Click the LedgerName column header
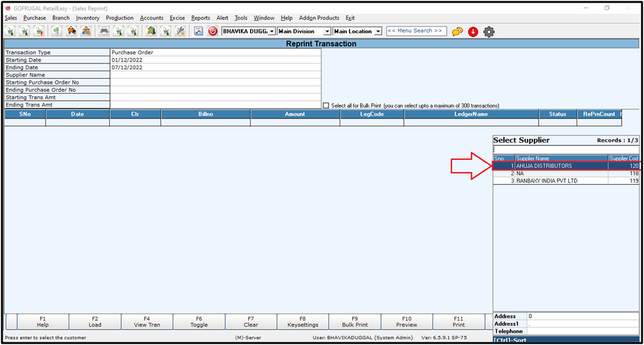This screenshot has height=345, width=644. point(471,114)
